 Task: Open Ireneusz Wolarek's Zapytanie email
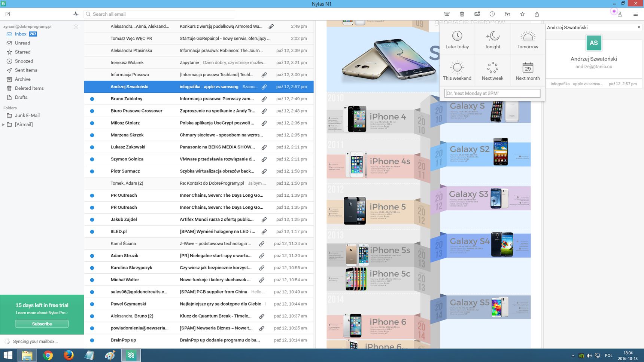tap(199, 62)
